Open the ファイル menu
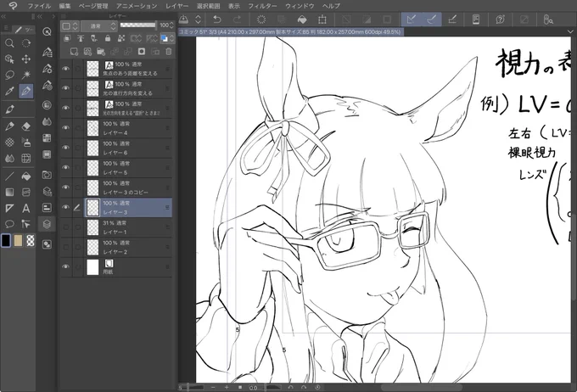 tap(39, 6)
